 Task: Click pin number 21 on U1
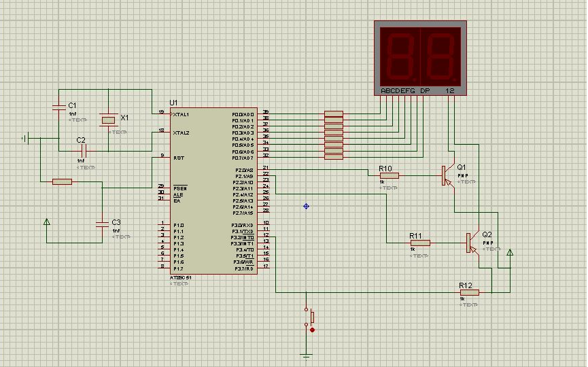(x=266, y=168)
